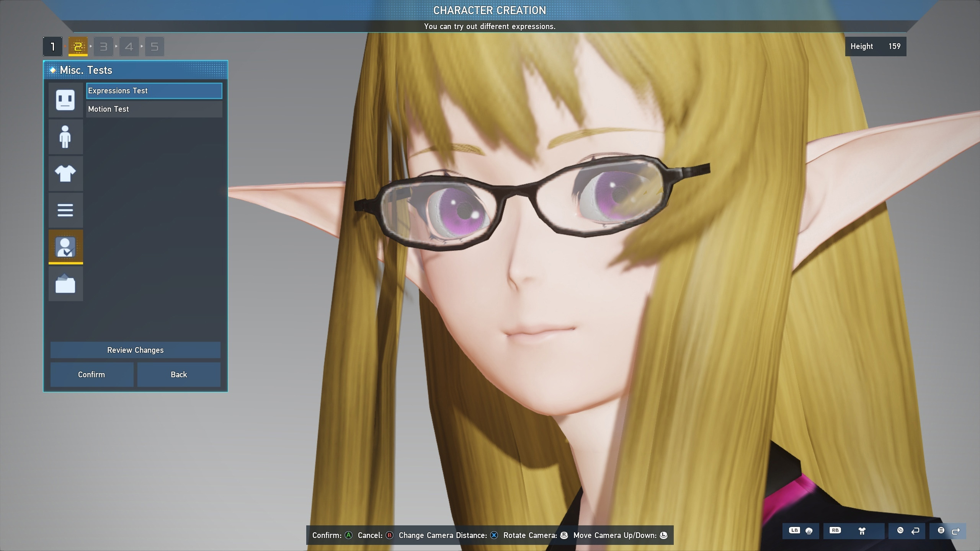Open the save/load data folder icon

(x=65, y=284)
